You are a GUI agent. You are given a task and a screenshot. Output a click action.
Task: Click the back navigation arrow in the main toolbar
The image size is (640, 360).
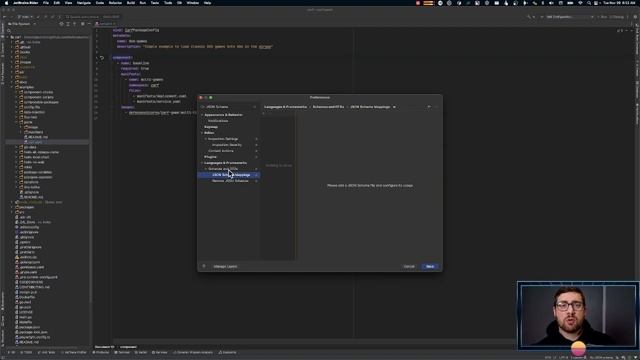(x=4, y=17)
